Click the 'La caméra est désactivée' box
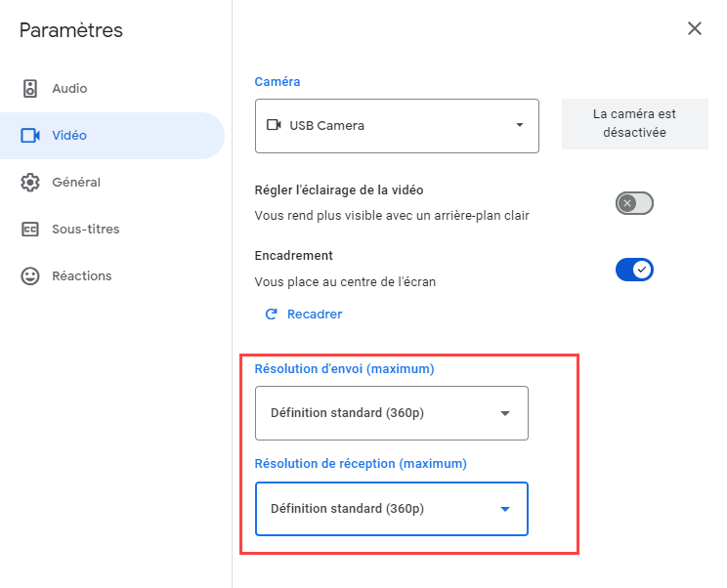The height and width of the screenshot is (588, 727). pos(634,123)
